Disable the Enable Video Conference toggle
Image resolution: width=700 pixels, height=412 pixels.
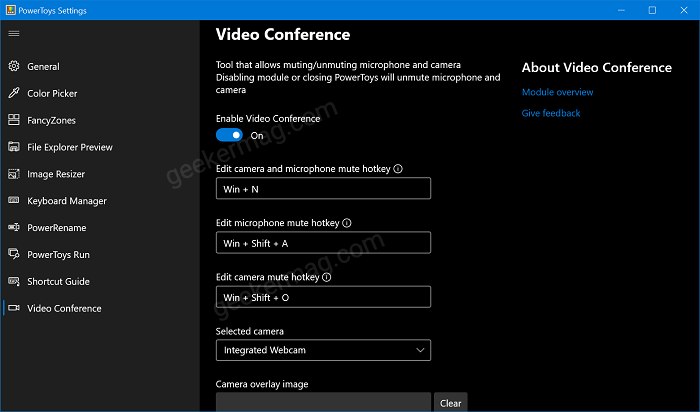click(229, 135)
